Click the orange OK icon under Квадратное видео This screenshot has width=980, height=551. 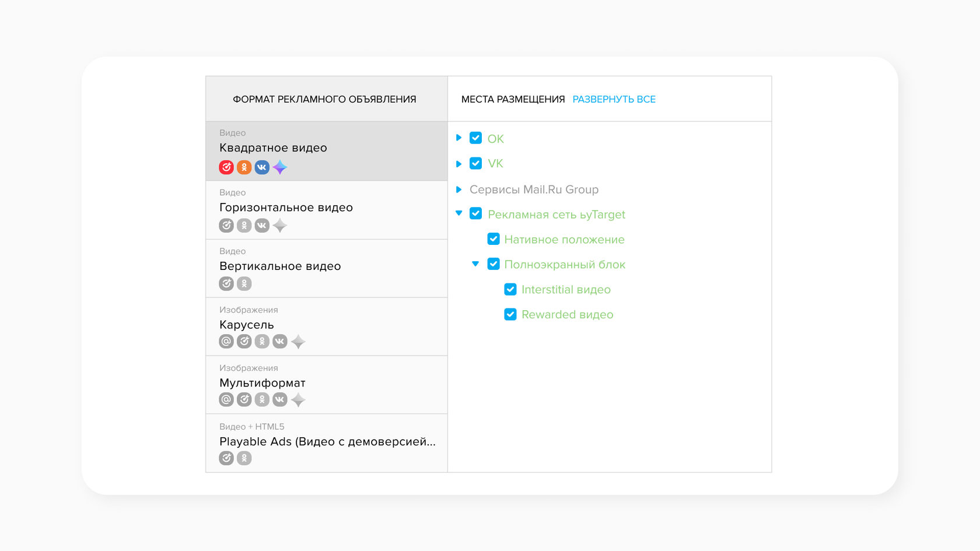tap(244, 167)
